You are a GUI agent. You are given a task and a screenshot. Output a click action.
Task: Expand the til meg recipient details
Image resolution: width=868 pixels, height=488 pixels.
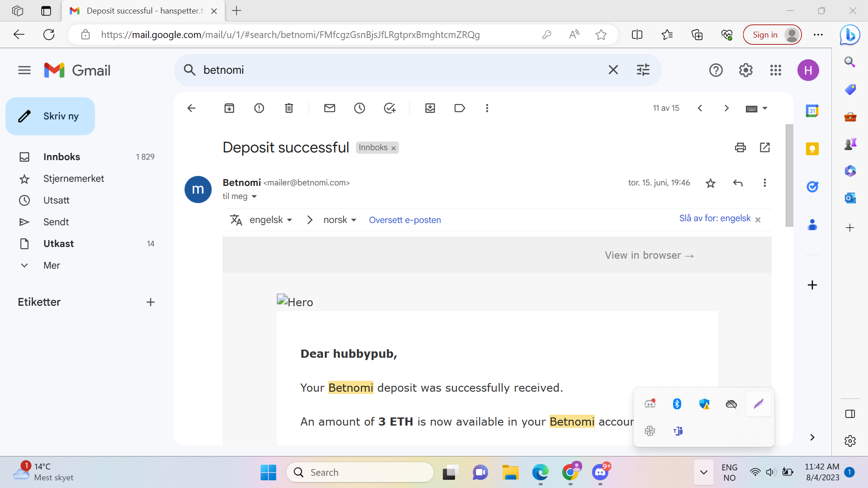[x=254, y=196]
